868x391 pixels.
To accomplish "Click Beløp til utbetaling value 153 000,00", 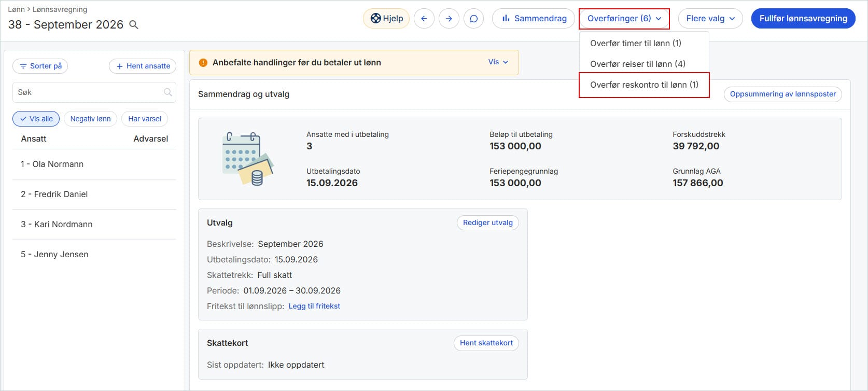I will [x=515, y=146].
